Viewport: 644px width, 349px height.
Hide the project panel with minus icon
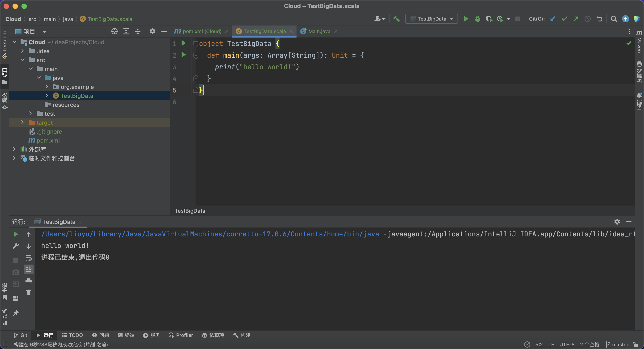click(x=164, y=31)
